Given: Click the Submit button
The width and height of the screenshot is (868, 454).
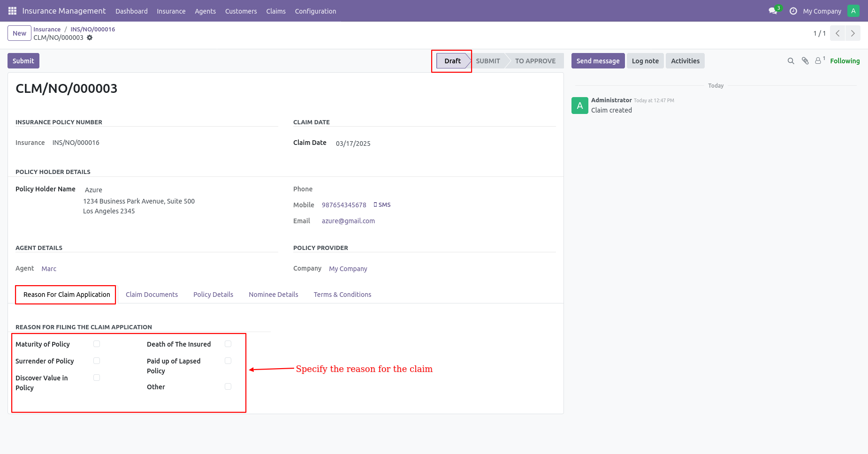Looking at the screenshot, I should tap(23, 61).
